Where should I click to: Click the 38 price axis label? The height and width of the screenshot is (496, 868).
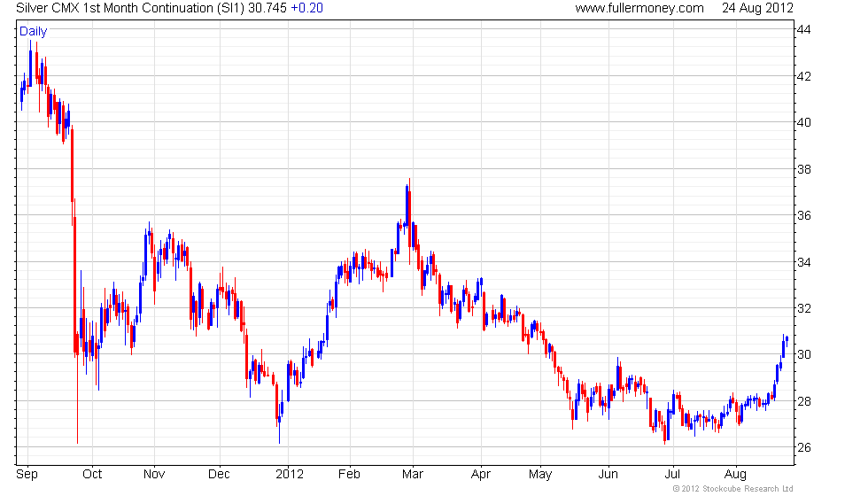(804, 169)
